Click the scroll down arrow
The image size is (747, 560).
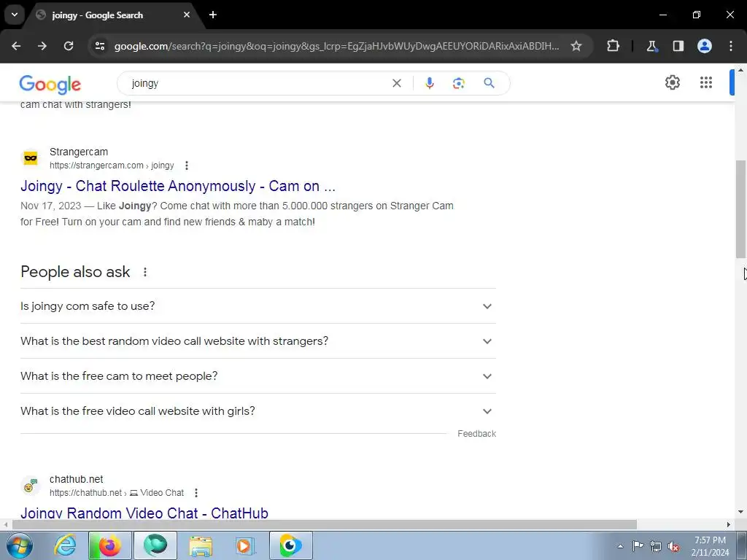click(740, 512)
